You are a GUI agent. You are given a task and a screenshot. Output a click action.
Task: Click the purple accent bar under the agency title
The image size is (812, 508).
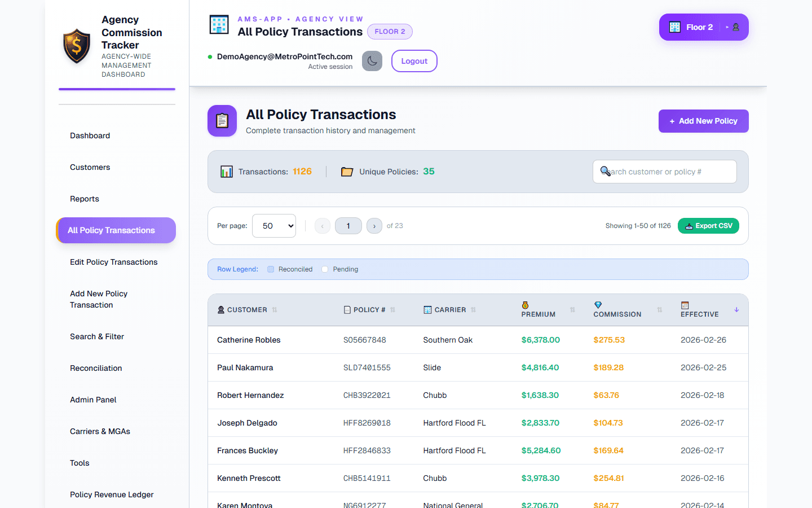pyautogui.click(x=117, y=88)
